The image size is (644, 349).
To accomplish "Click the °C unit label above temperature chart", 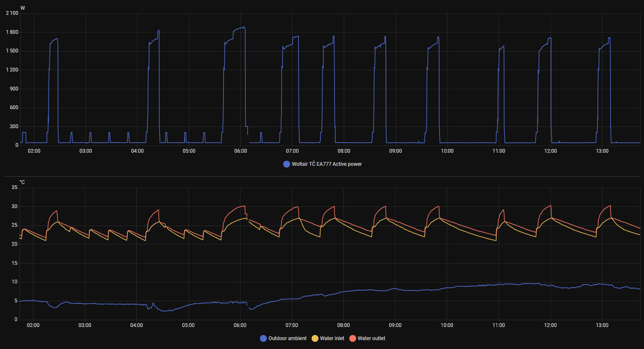I will [22, 182].
